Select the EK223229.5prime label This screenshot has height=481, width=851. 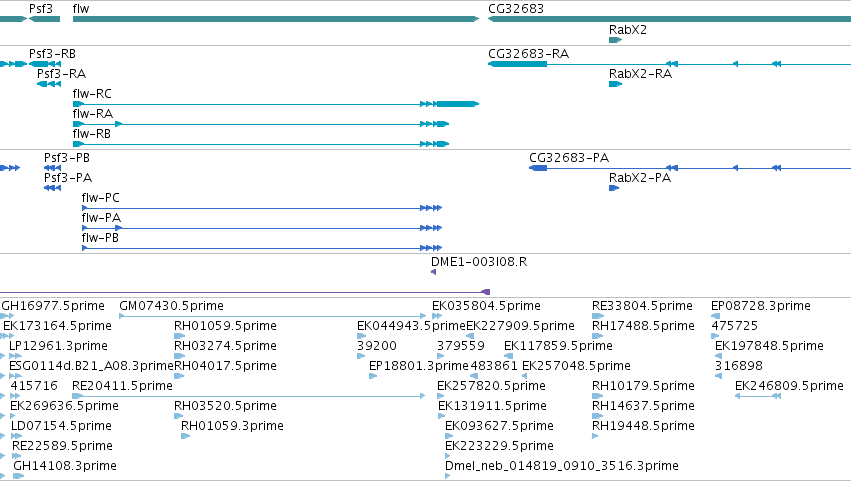(499, 446)
